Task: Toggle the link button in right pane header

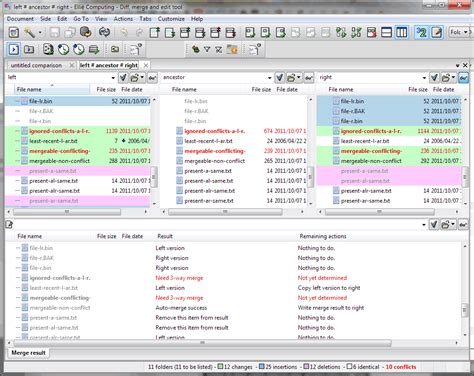Action: click(463, 78)
